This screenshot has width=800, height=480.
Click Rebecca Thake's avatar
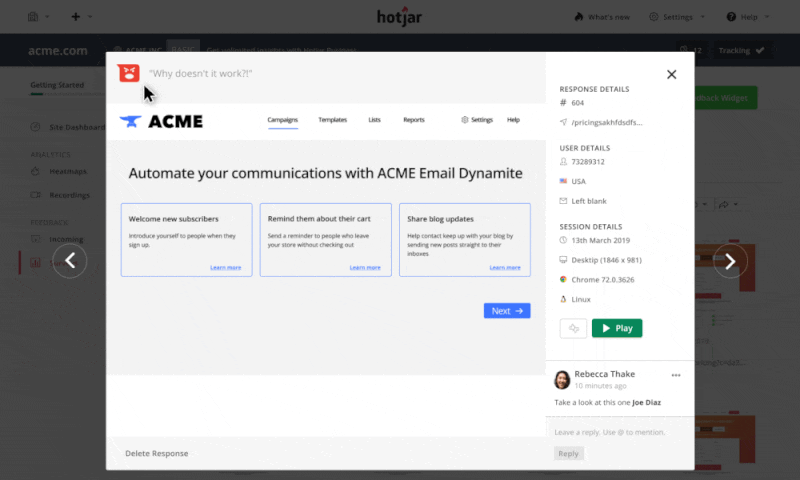point(562,380)
